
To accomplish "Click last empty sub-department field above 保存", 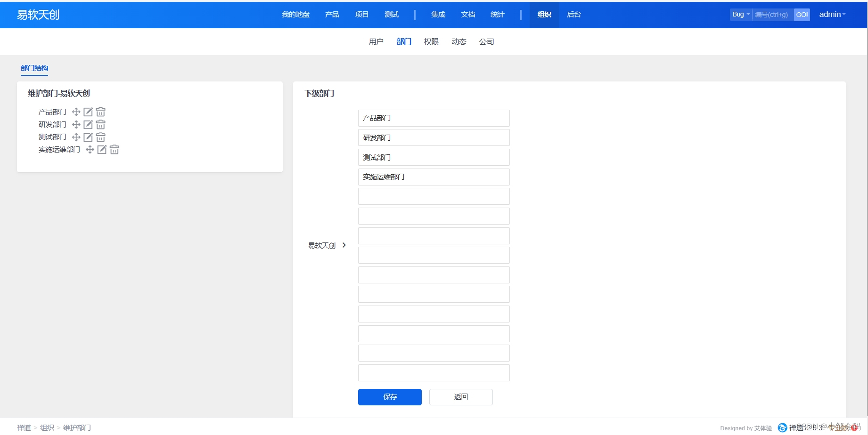I will click(434, 373).
